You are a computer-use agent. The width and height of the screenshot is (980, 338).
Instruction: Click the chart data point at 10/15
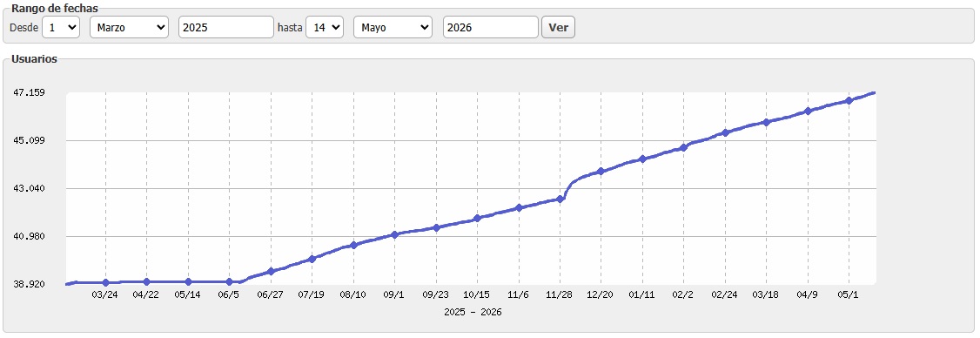477,219
